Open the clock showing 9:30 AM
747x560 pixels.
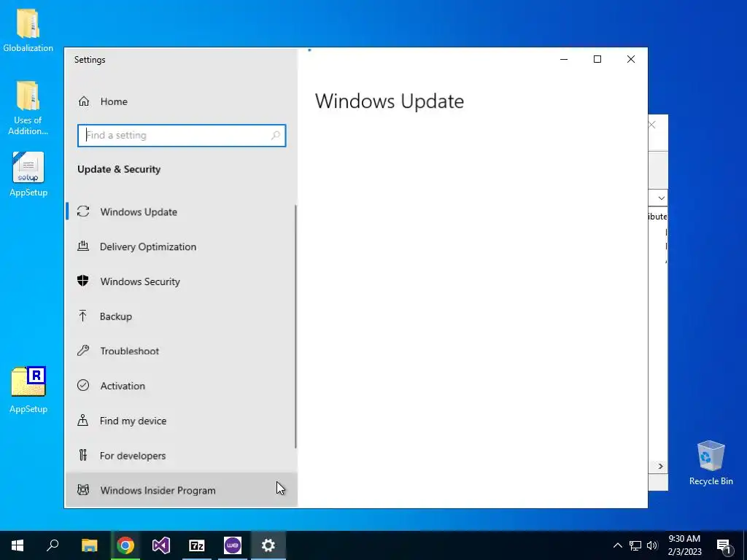click(684, 545)
